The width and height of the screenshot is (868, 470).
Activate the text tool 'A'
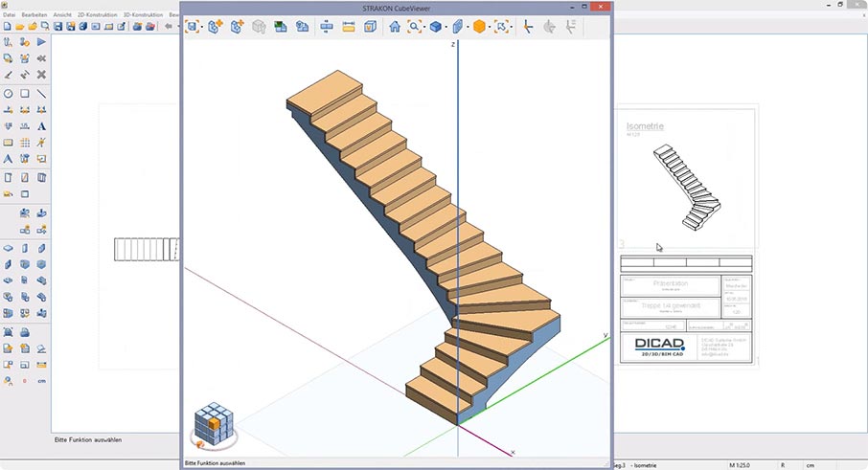(x=42, y=126)
